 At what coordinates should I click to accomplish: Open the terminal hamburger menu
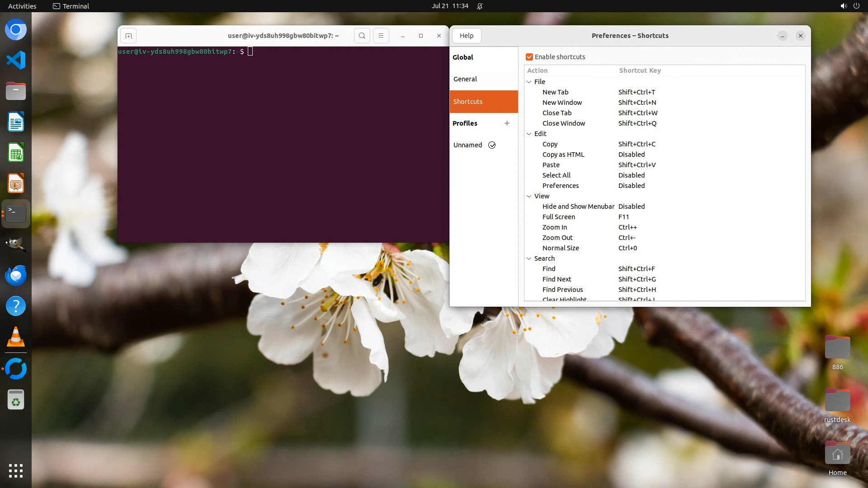click(381, 36)
